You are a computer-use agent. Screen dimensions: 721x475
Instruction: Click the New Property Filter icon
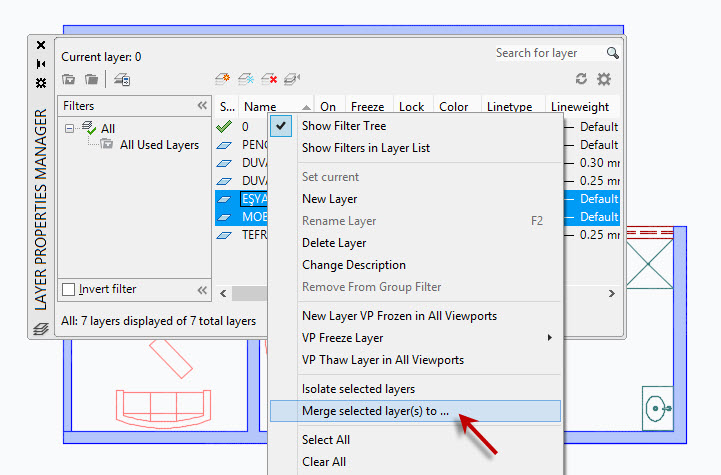pos(69,80)
